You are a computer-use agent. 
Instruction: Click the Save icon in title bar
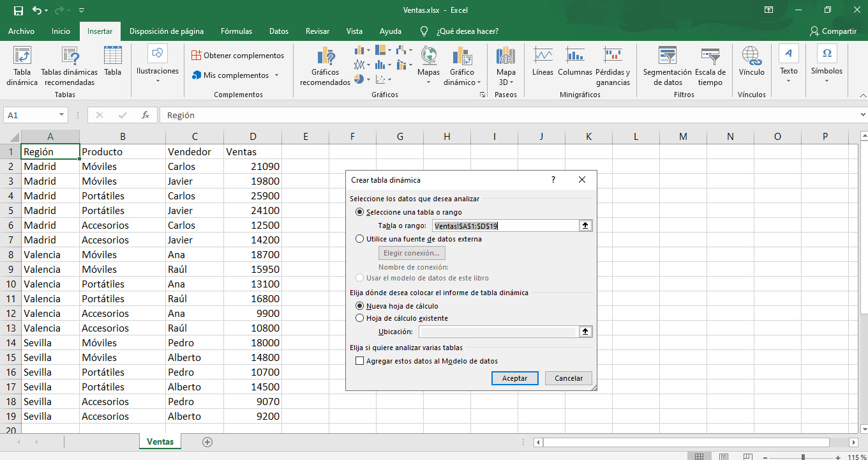18,10
